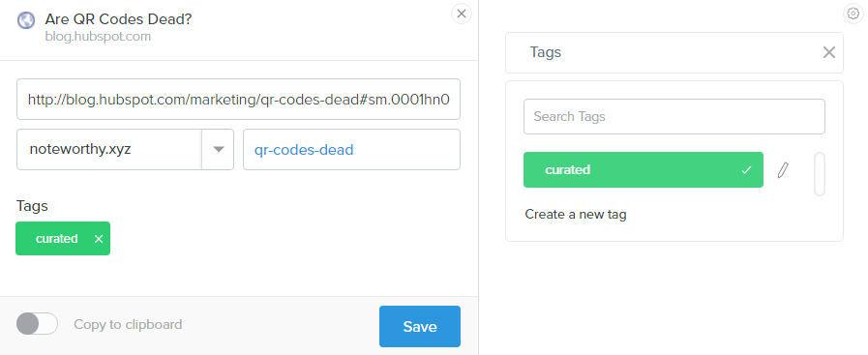Click the destination URL field
868x355 pixels.
[x=239, y=99]
